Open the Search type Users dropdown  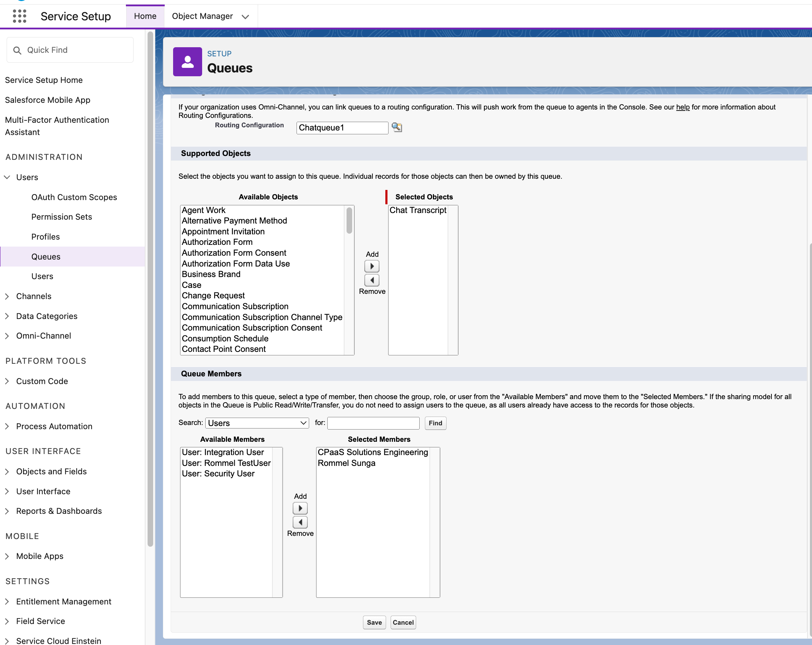point(257,423)
